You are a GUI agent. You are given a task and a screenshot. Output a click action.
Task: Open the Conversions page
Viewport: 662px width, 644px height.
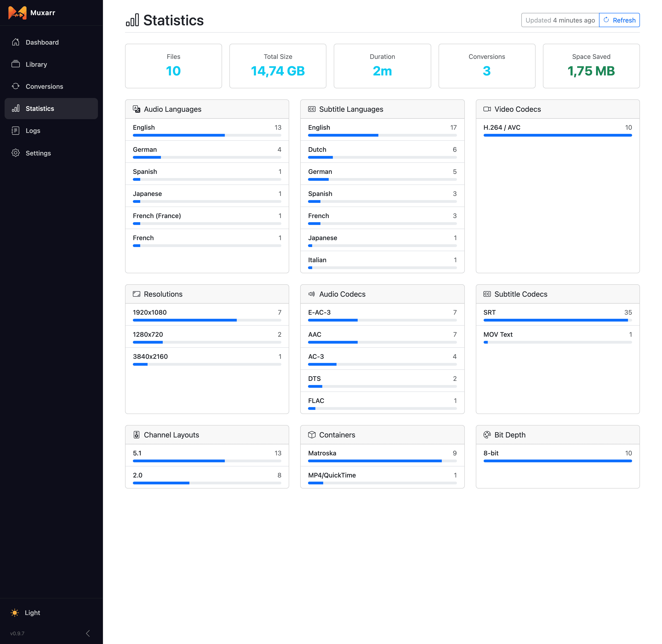(x=51, y=86)
